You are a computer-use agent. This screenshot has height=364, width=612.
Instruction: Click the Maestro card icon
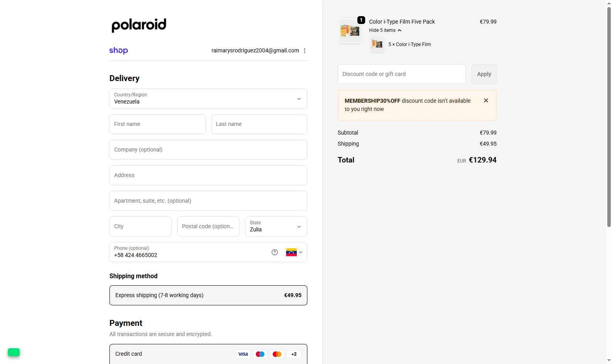tap(260, 354)
